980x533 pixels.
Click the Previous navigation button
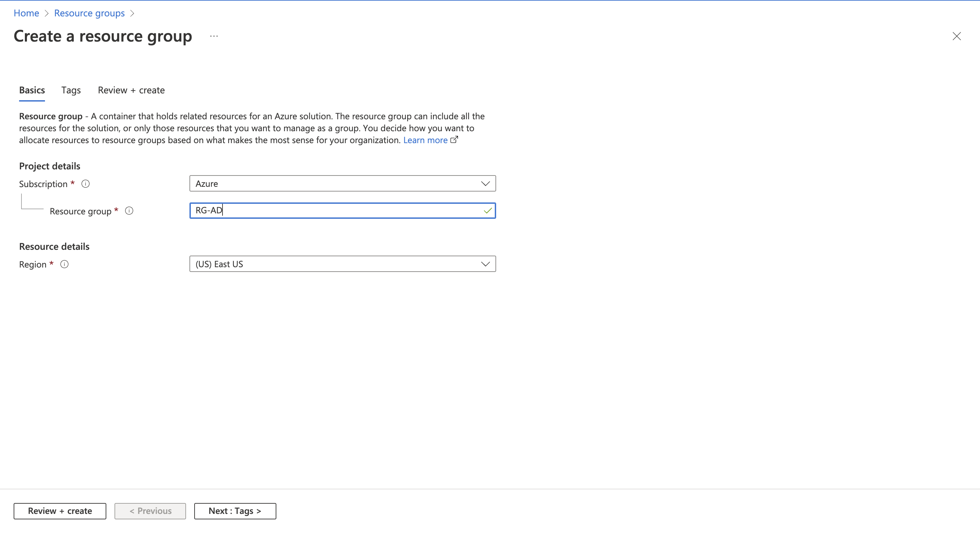tap(150, 510)
